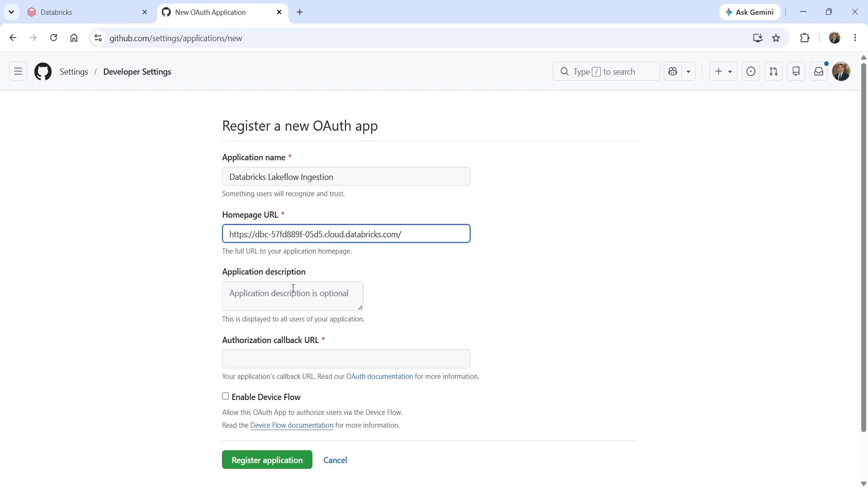This screenshot has height=488, width=868.
Task: Click 'Something users will recognize and trust.' text
Action: click(284, 194)
